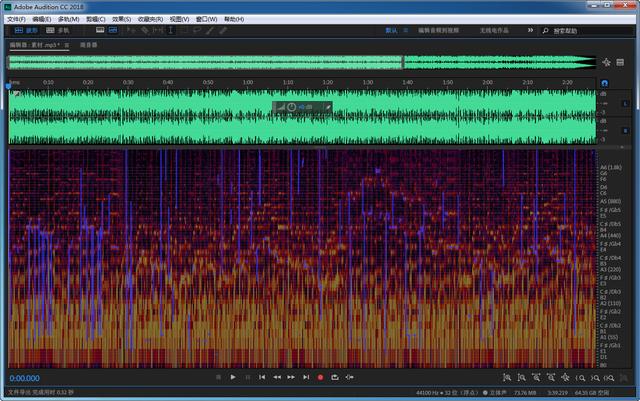This screenshot has height=401, width=640.
Task: Select the 默认 workspace
Action: pyautogui.click(x=391, y=31)
